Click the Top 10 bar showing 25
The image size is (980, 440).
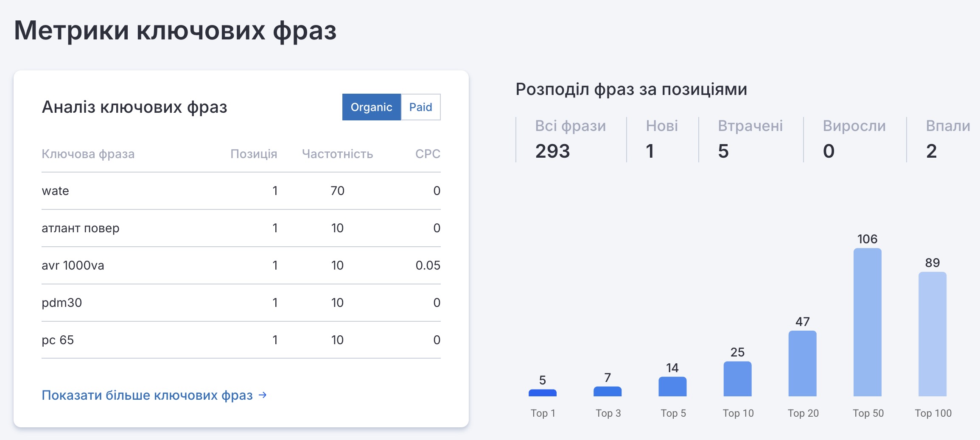click(x=737, y=379)
